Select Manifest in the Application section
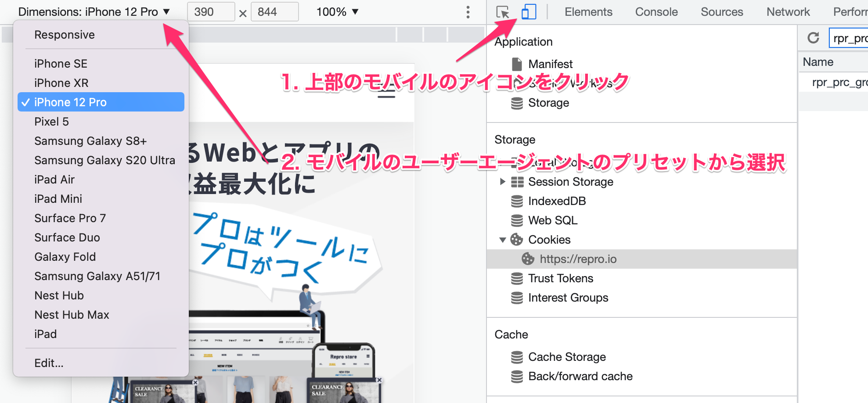868x403 pixels. pyautogui.click(x=550, y=64)
